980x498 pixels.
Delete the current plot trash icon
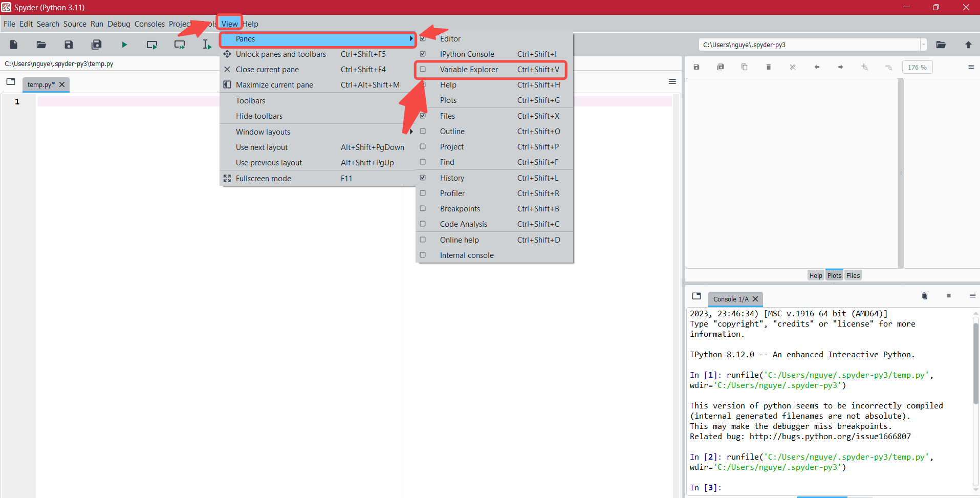pyautogui.click(x=769, y=67)
